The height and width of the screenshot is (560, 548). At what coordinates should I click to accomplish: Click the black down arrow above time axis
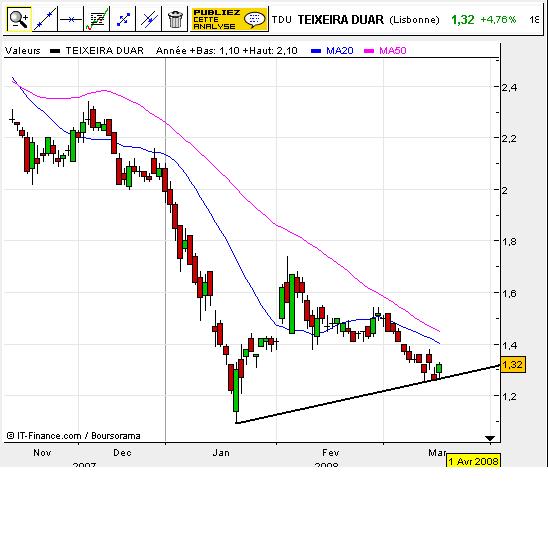[x=490, y=438]
